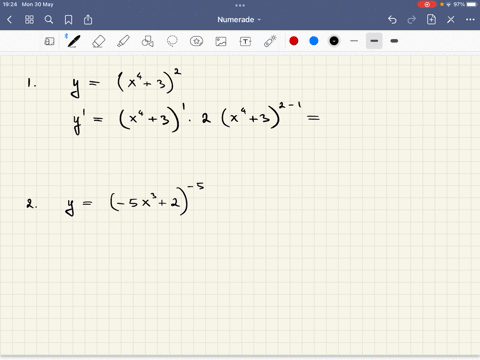This screenshot has height=360, width=480.
Task: Toggle read-only mode icon
Action: coord(49,41)
